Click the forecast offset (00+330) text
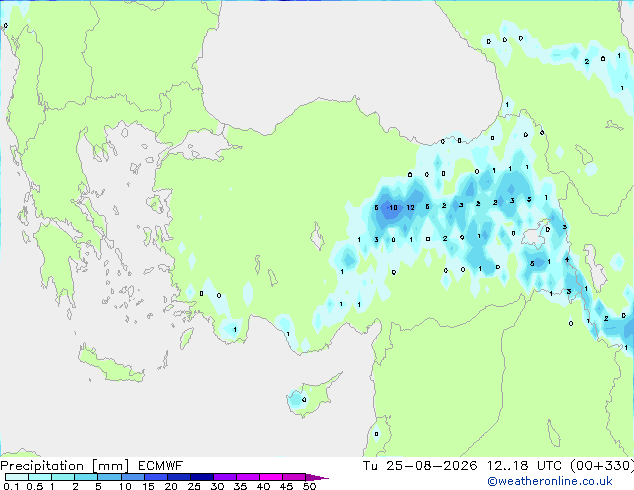 [602, 466]
